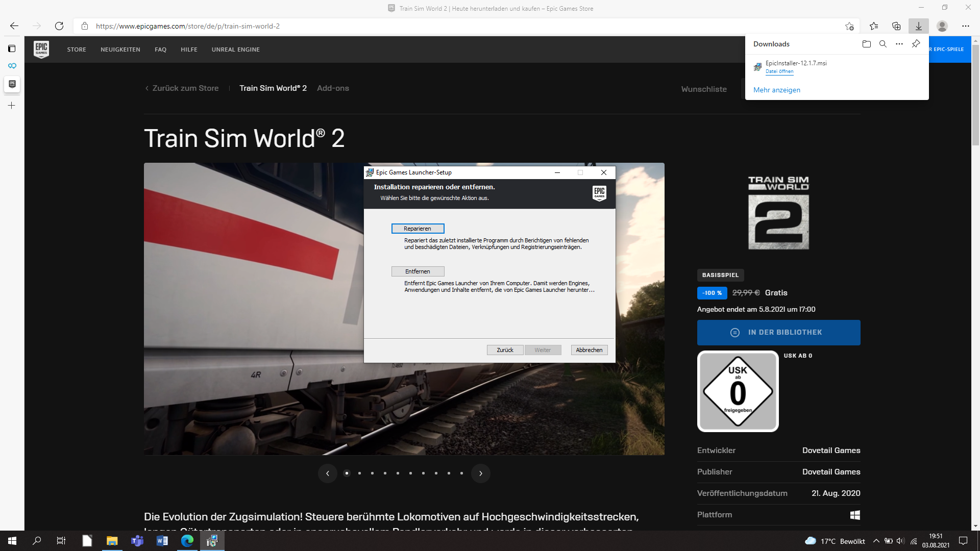This screenshot has height=551, width=980.
Task: Toggle the Downloads toolbar icon
Action: point(919,26)
